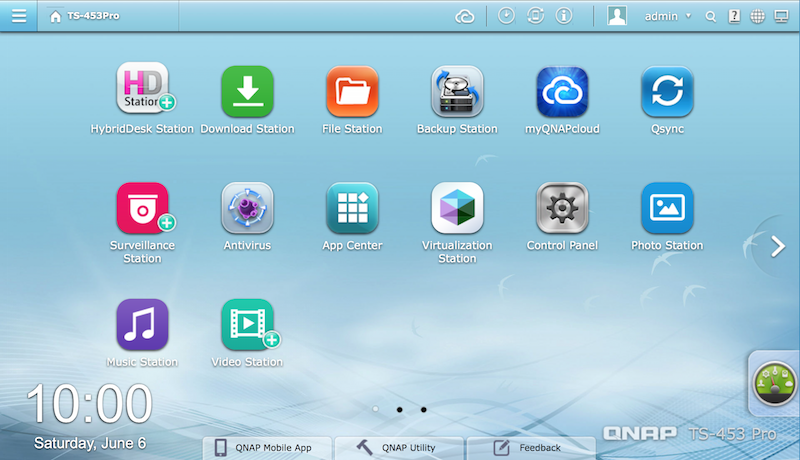Select the second desktop page dot
The image size is (800, 460).
[x=399, y=410]
